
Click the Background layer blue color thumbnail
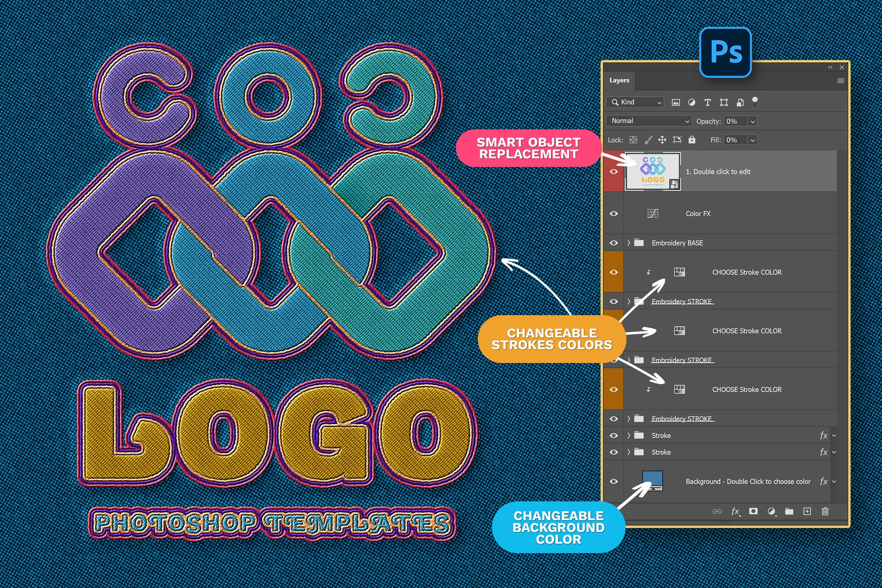652,480
